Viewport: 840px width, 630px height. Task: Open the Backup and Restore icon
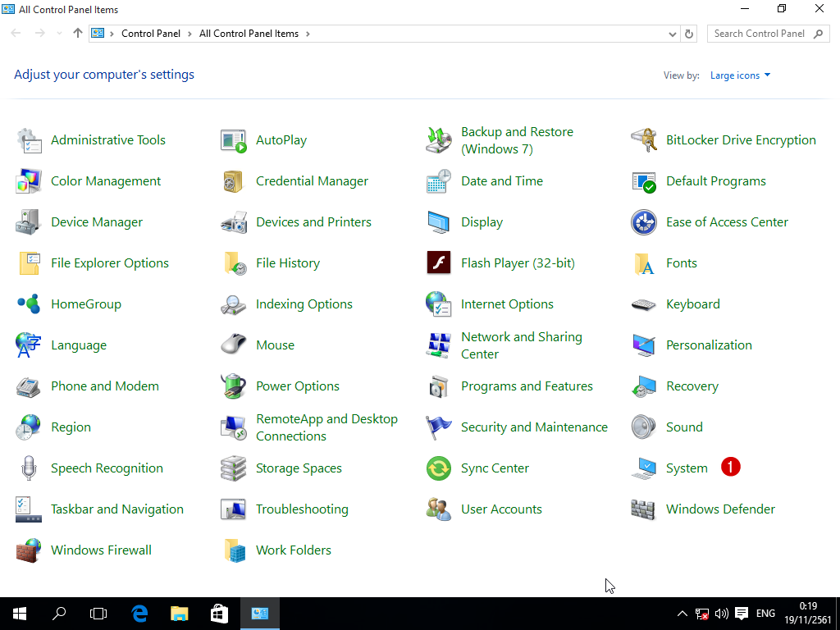click(439, 140)
